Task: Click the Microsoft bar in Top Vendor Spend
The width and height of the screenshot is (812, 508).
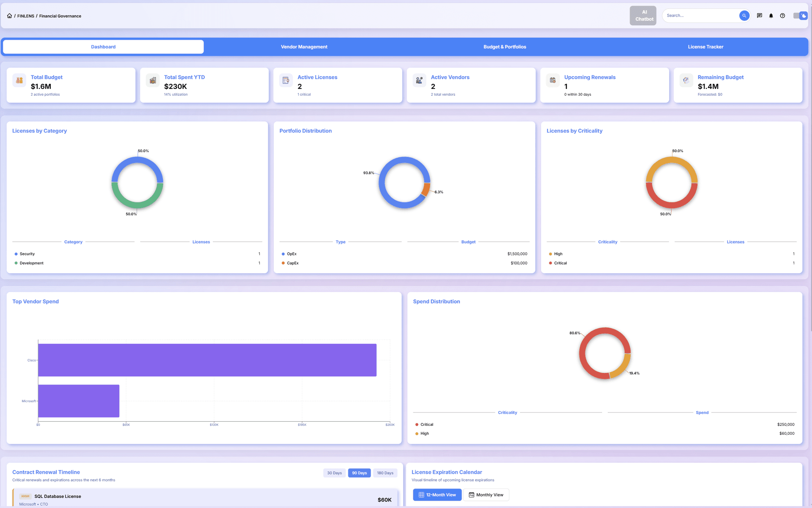Action: coord(79,401)
